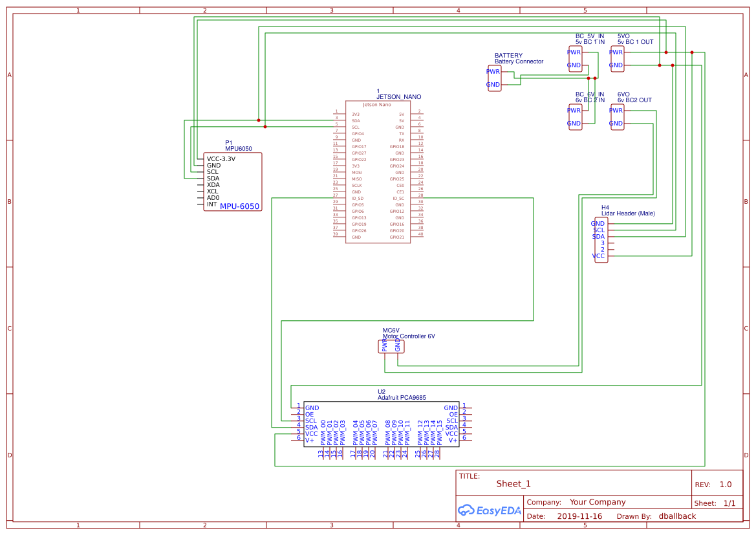Click the Motor Controller 6V symbol
Image resolution: width=756 pixels, height=535 pixels.
click(391, 346)
